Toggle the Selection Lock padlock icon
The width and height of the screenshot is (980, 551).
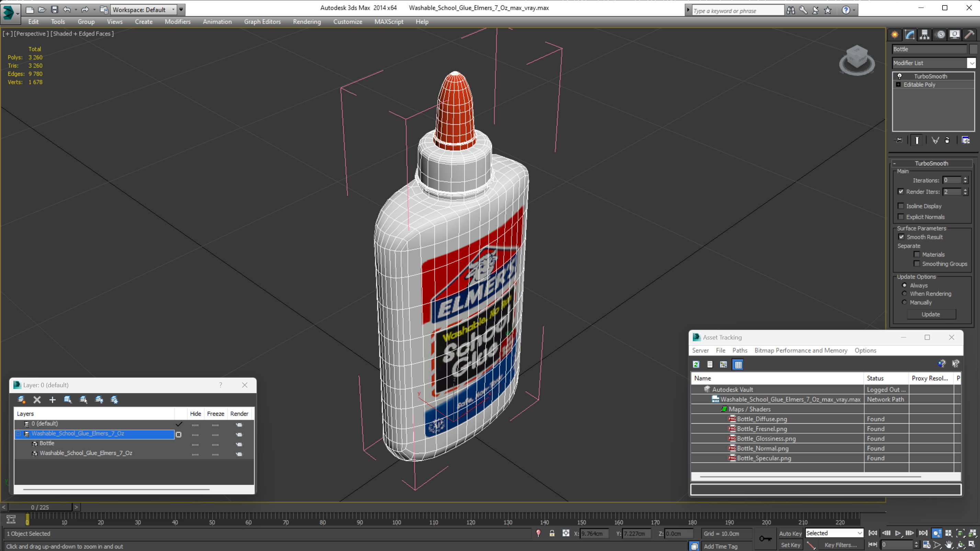552,533
